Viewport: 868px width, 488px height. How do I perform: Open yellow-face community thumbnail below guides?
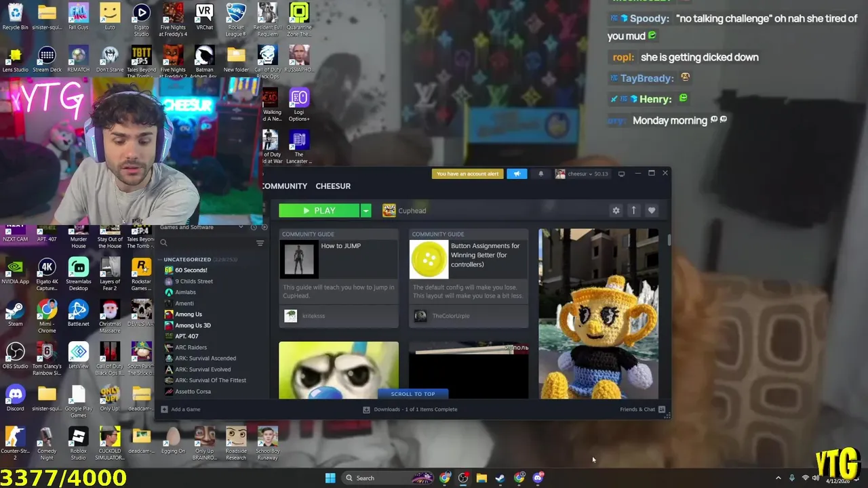[x=338, y=370]
